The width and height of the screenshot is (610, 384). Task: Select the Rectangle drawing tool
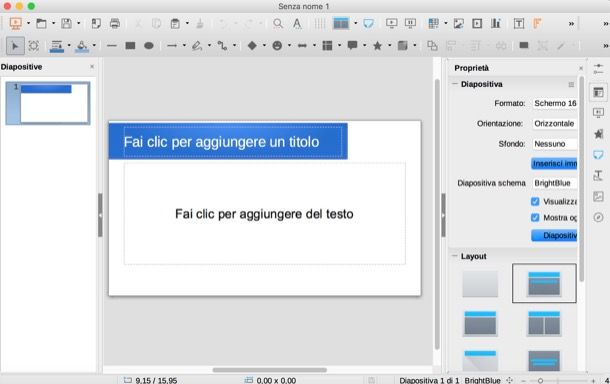click(130, 46)
